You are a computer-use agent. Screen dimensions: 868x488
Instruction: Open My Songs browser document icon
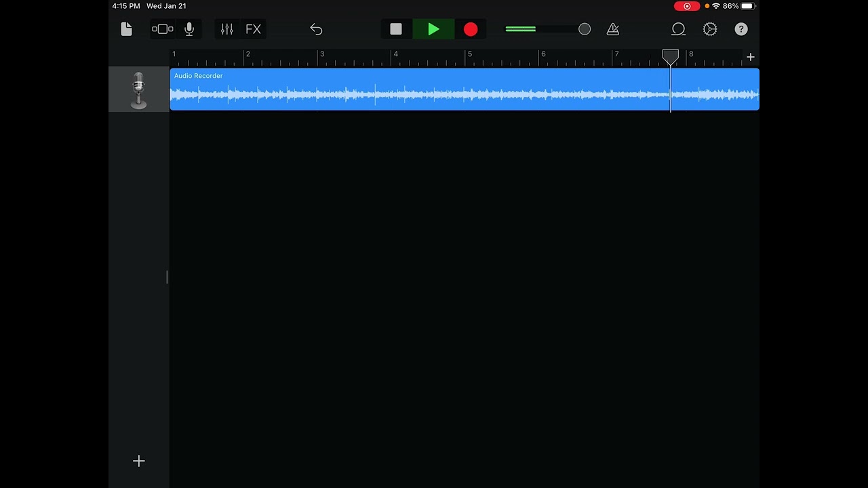tap(126, 29)
